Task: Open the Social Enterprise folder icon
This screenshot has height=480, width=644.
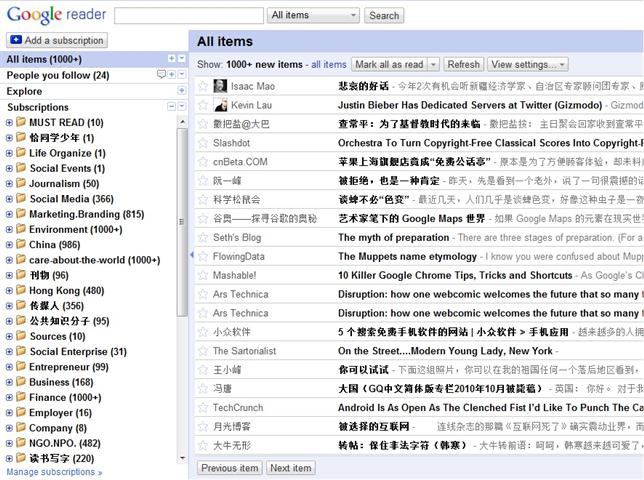Action: click(21, 351)
